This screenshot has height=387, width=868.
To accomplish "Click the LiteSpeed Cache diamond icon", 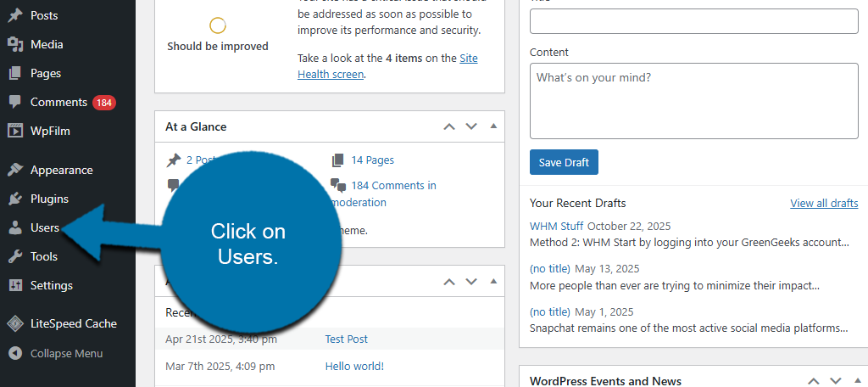I will (x=15, y=323).
